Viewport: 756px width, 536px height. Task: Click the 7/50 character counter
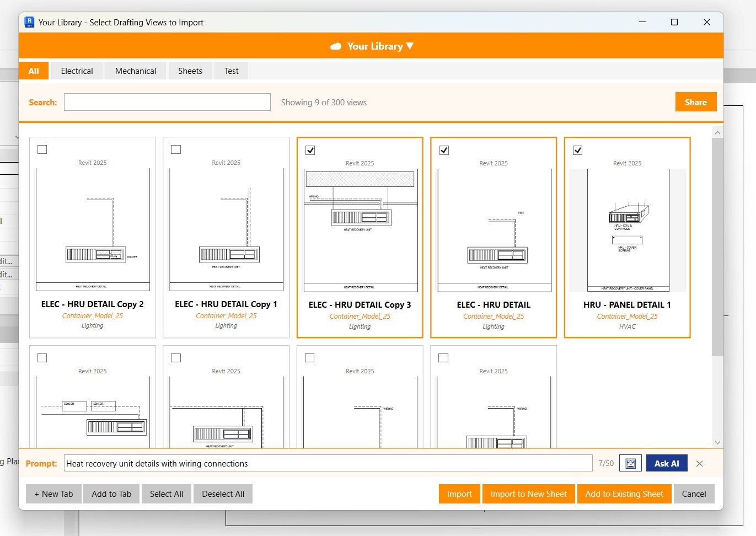click(x=606, y=464)
